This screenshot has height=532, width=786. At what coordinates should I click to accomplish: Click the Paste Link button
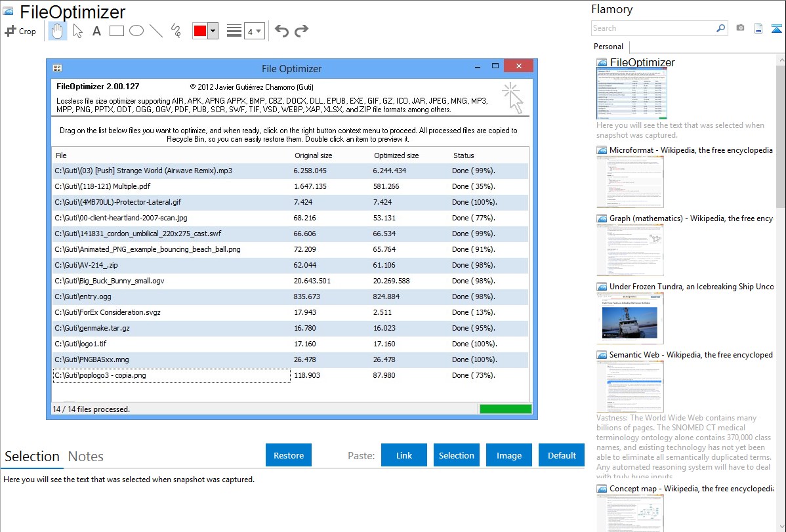click(404, 455)
